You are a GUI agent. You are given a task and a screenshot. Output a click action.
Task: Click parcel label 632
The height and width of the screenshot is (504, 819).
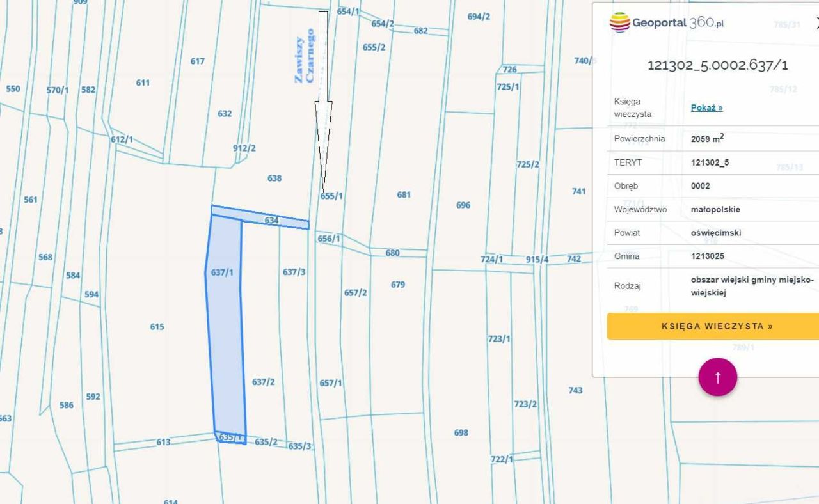[x=225, y=114]
